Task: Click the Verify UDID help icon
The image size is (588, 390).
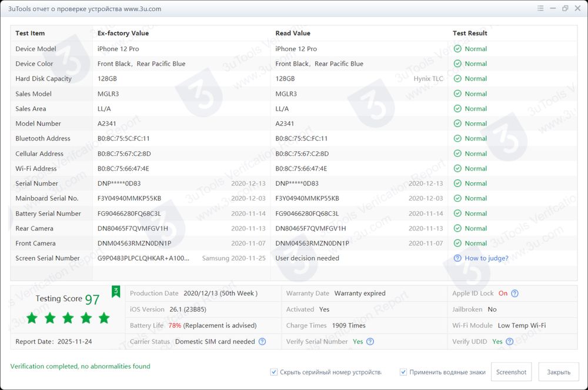Action: (x=509, y=342)
